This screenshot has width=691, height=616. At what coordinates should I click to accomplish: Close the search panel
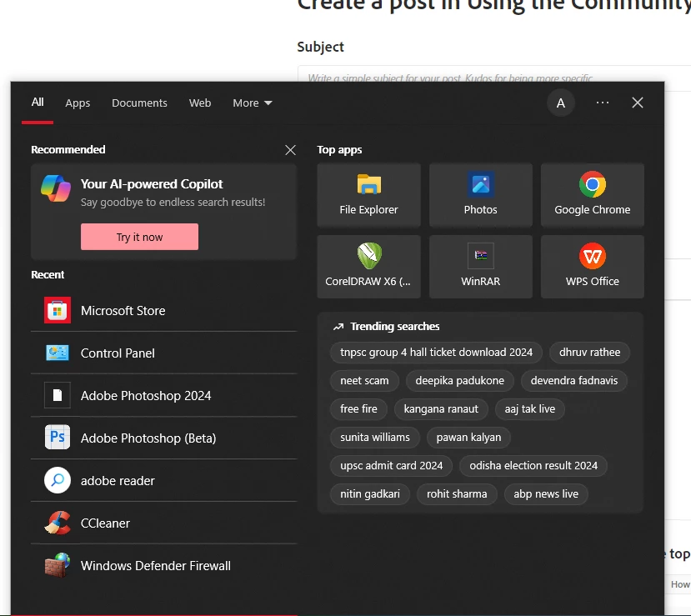tap(637, 103)
